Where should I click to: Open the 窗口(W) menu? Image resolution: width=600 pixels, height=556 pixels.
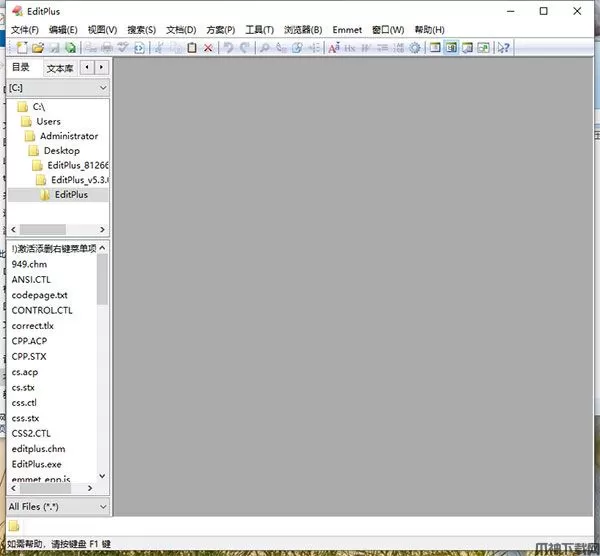388,30
